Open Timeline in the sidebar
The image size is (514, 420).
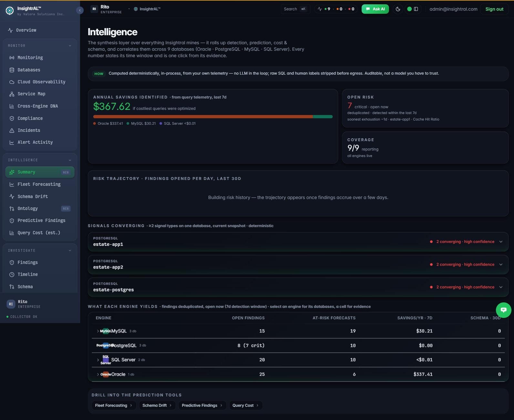click(40, 275)
